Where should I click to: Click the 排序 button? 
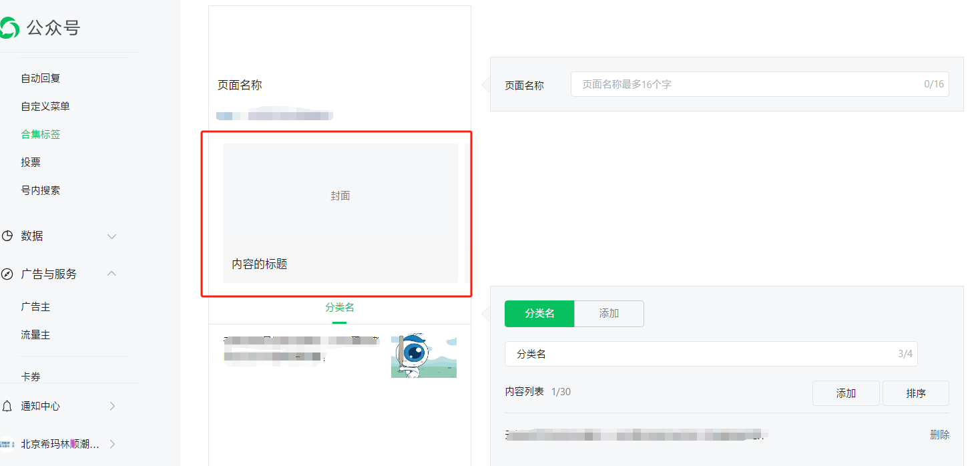click(916, 393)
